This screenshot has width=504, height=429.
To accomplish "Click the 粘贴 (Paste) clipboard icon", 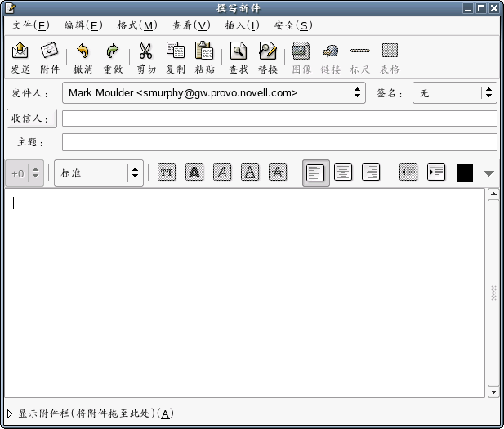I will tap(204, 50).
